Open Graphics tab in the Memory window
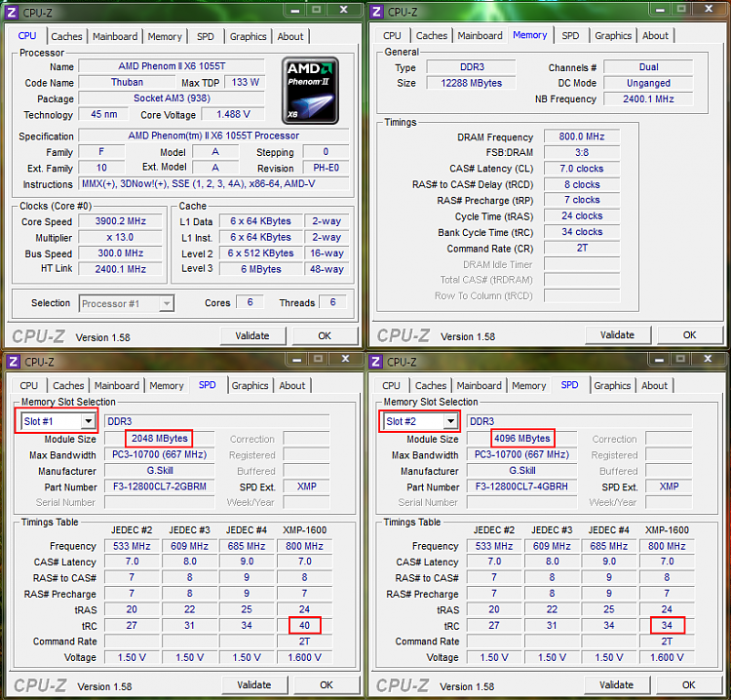This screenshot has width=731, height=700. (x=613, y=35)
